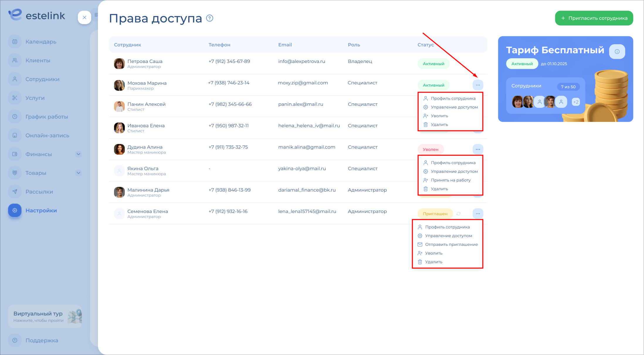This screenshot has height=355, width=644.
Task: Click name Малинина Дарья
Action: point(148,190)
